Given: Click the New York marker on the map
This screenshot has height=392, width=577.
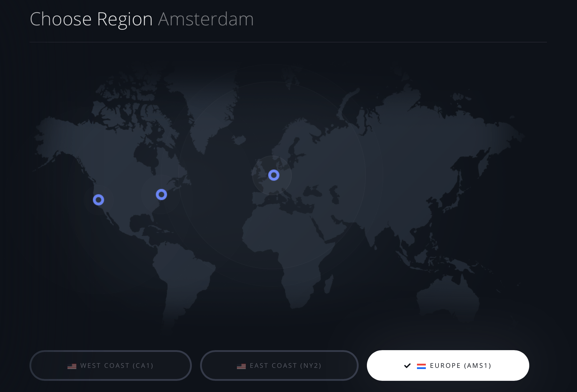Looking at the screenshot, I should coord(161,195).
